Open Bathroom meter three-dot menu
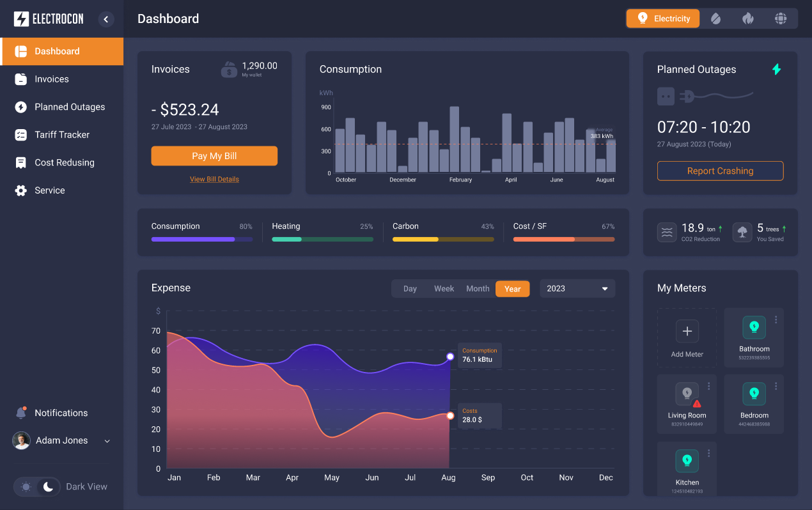The image size is (812, 510). [776, 320]
